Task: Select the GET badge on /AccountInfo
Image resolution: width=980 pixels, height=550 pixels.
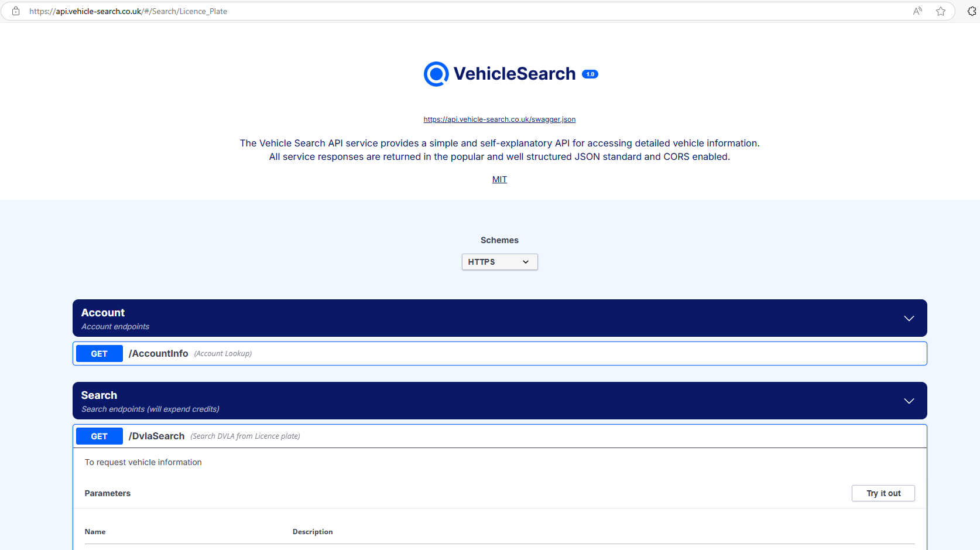Action: click(x=99, y=353)
